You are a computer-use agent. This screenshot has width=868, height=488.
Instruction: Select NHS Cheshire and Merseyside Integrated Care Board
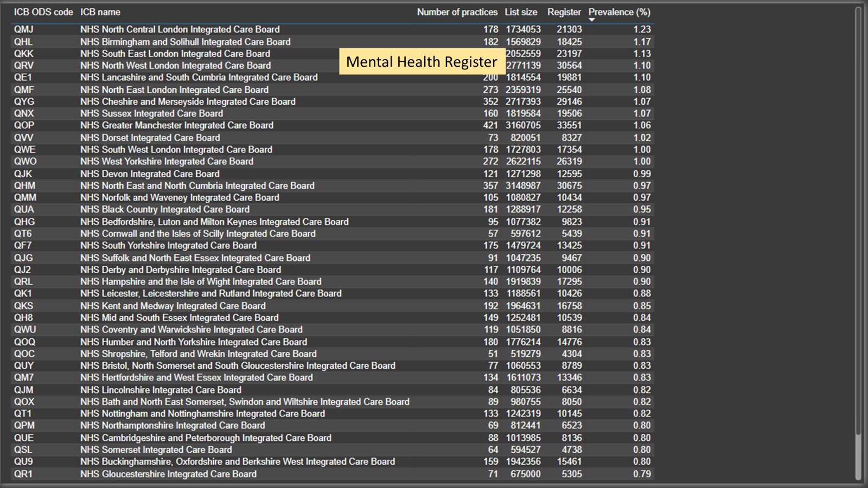pos(188,101)
